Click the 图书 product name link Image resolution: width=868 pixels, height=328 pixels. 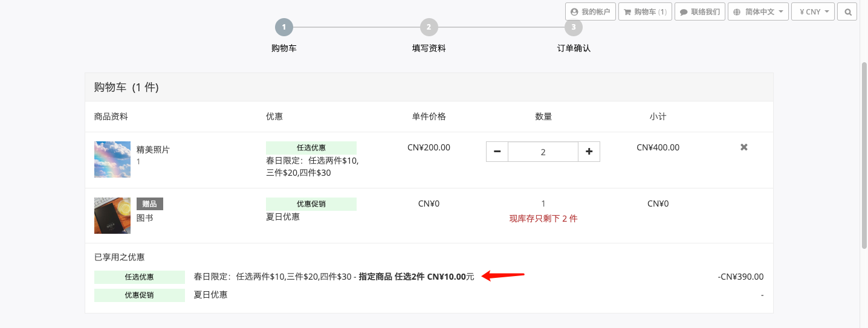(144, 217)
